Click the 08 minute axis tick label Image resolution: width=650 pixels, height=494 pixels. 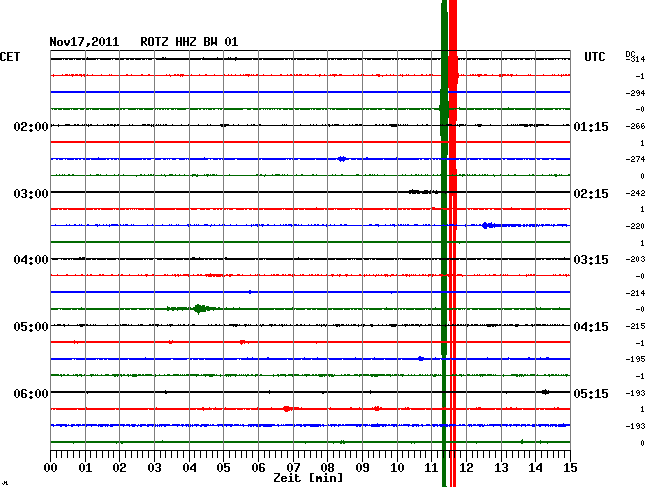pyautogui.click(x=327, y=468)
